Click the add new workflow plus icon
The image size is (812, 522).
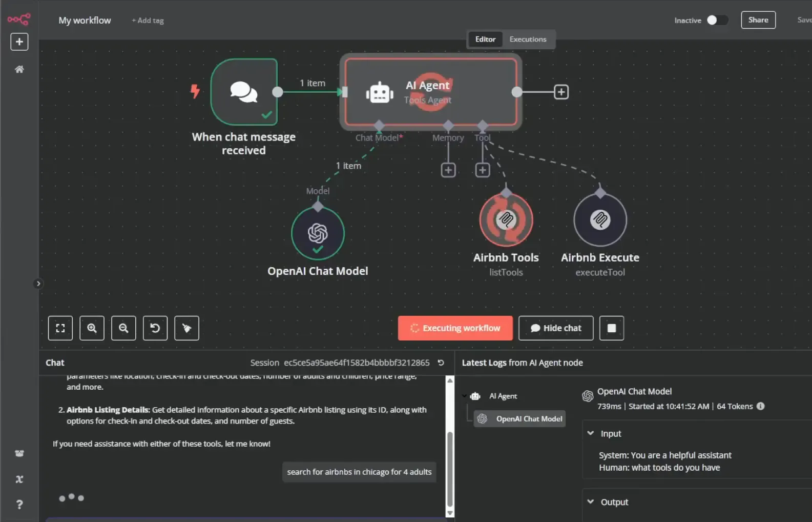point(19,42)
